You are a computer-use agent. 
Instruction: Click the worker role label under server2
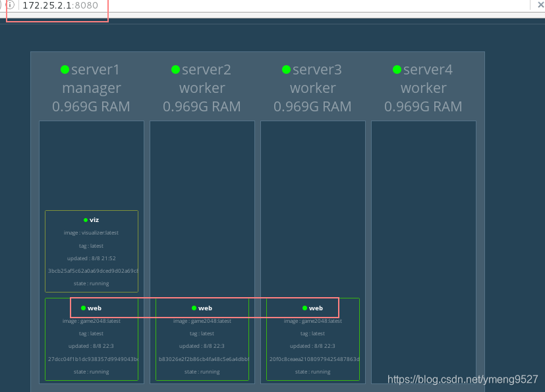[x=202, y=88]
